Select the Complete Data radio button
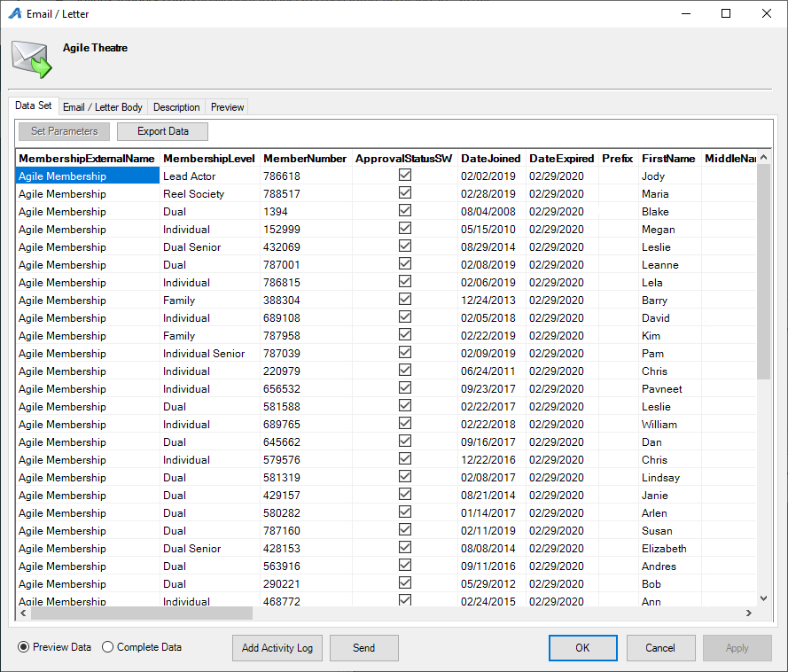This screenshot has height=672, width=788. point(107,647)
